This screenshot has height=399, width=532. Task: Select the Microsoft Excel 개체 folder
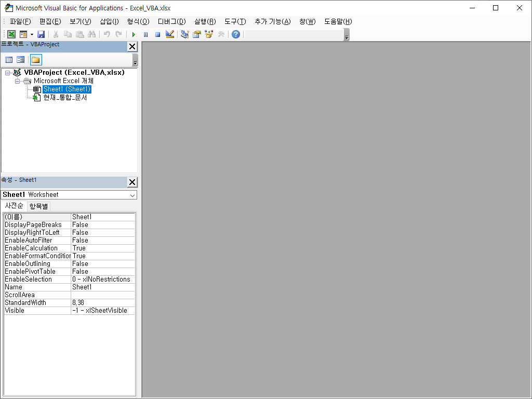pyautogui.click(x=63, y=81)
